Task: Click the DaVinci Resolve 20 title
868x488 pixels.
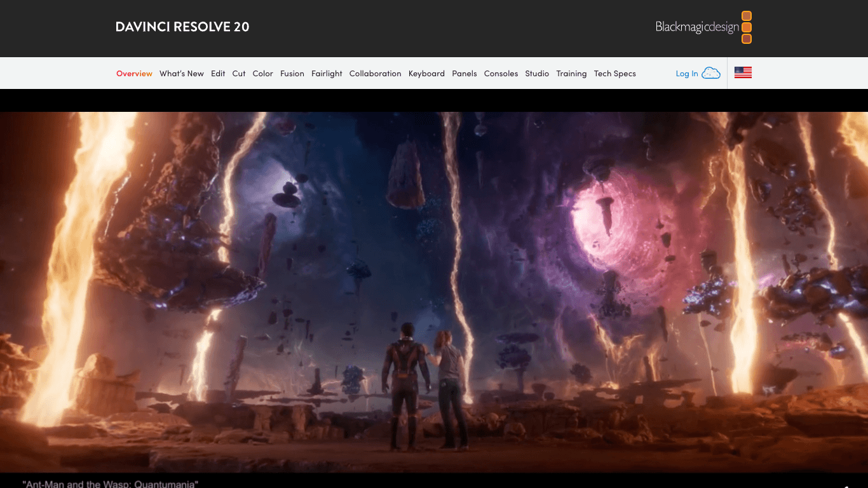Action: tap(182, 27)
